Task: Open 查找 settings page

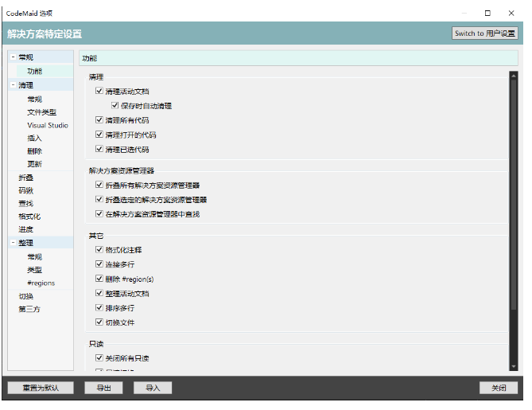Action: [x=25, y=204]
